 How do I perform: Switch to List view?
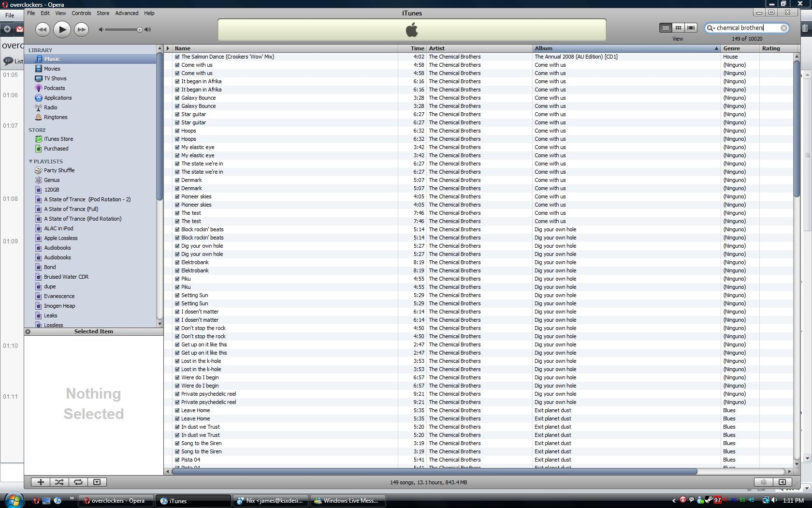click(666, 28)
